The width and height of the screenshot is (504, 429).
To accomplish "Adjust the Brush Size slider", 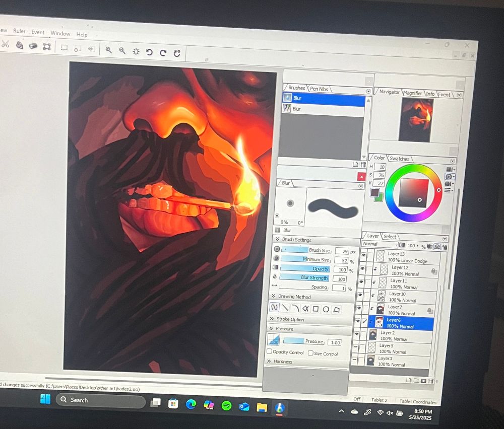I will (306, 250).
